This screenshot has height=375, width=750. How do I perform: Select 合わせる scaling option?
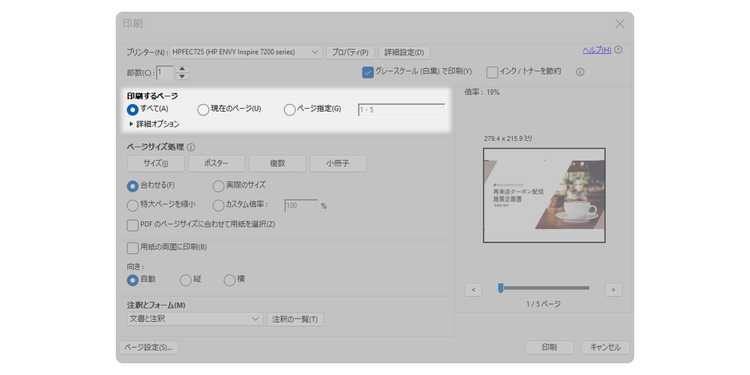(x=132, y=186)
